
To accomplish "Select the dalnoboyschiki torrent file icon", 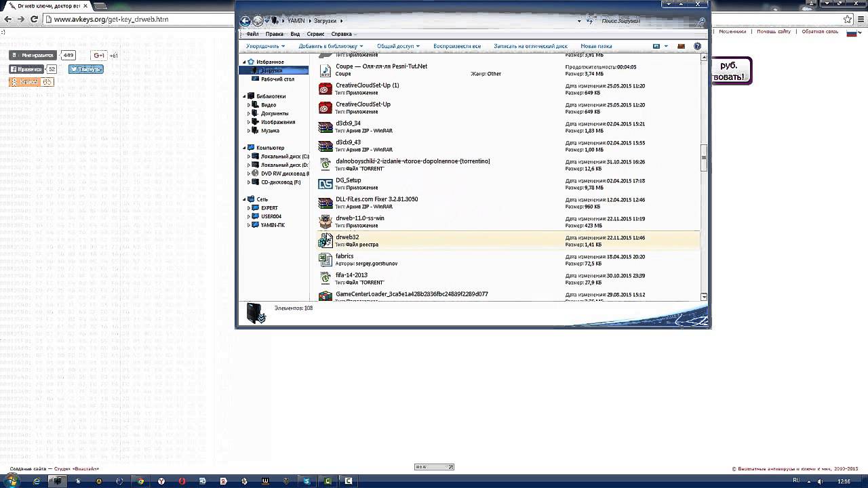I will click(x=325, y=165).
